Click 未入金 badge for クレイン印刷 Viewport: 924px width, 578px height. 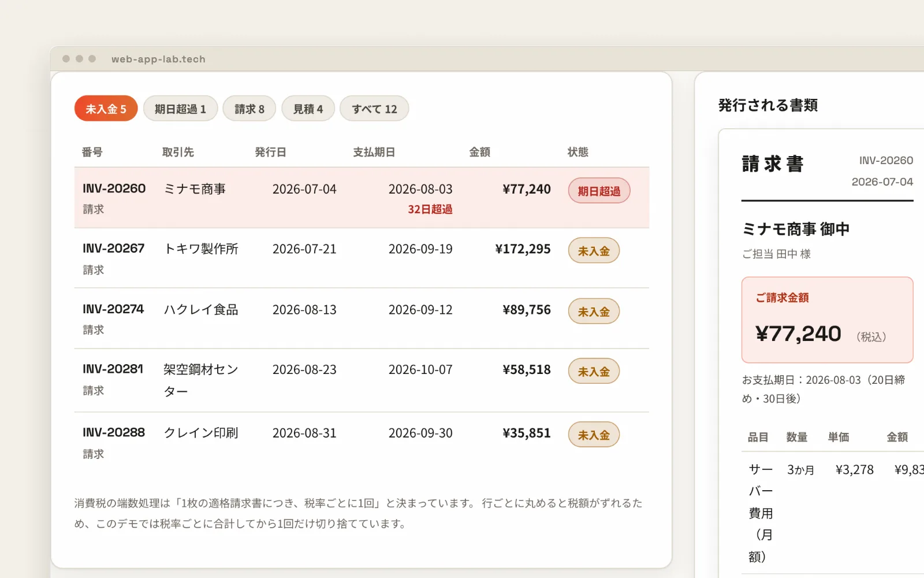tap(594, 435)
